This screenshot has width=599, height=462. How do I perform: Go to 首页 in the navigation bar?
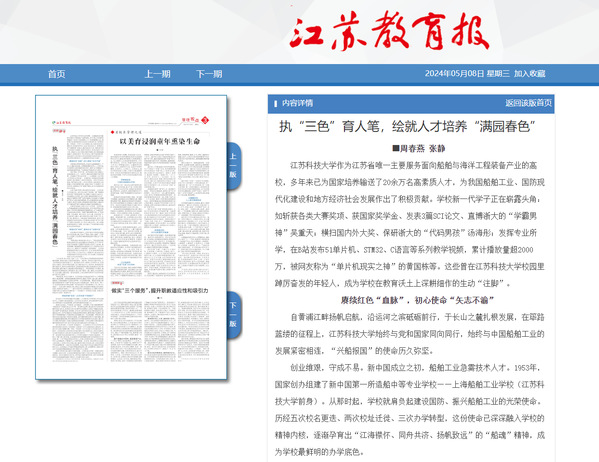point(57,74)
